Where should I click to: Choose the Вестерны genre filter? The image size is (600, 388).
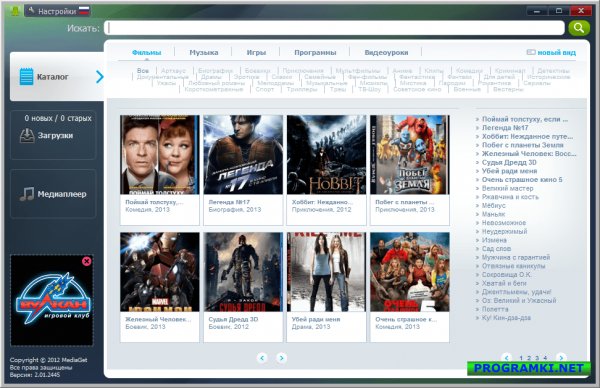pyautogui.click(x=508, y=89)
